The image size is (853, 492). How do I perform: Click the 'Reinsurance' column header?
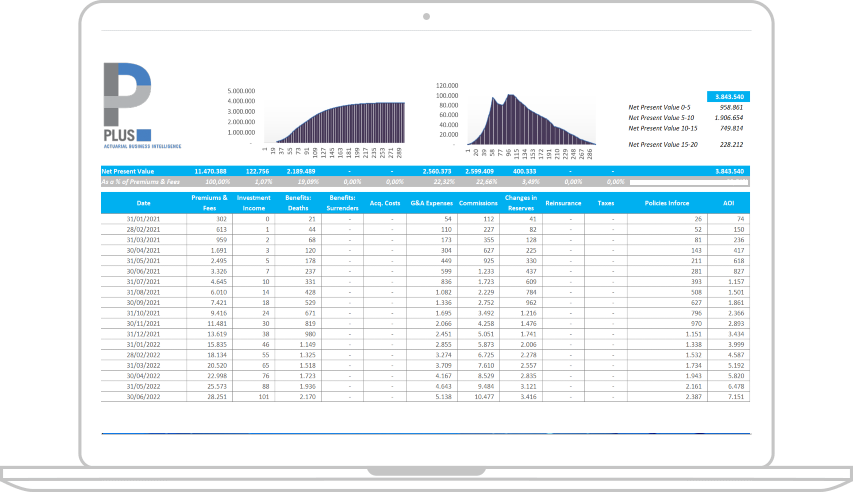563,203
